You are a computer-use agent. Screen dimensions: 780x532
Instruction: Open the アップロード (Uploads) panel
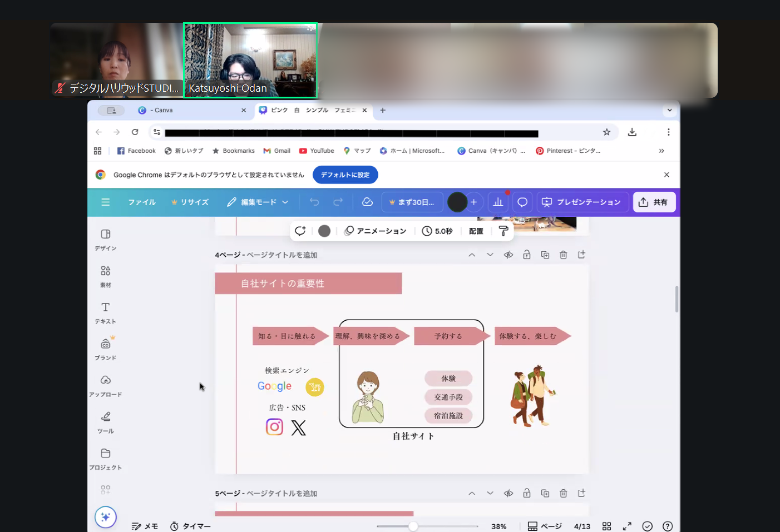tap(105, 385)
